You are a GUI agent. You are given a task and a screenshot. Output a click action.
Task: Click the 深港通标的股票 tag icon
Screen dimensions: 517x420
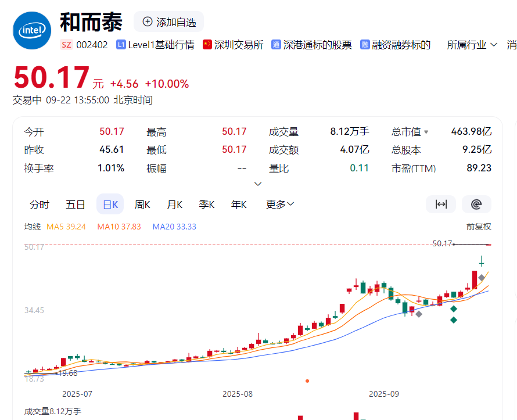tap(276, 45)
